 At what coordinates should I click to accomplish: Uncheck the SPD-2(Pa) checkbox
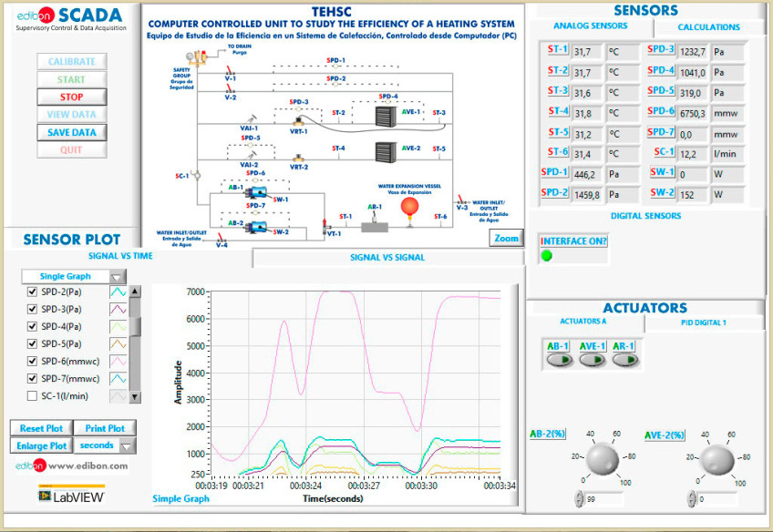coord(33,292)
